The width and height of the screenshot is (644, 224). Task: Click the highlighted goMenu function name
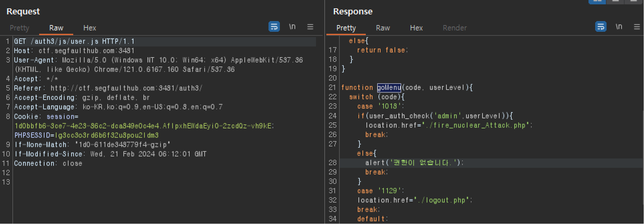click(x=389, y=88)
